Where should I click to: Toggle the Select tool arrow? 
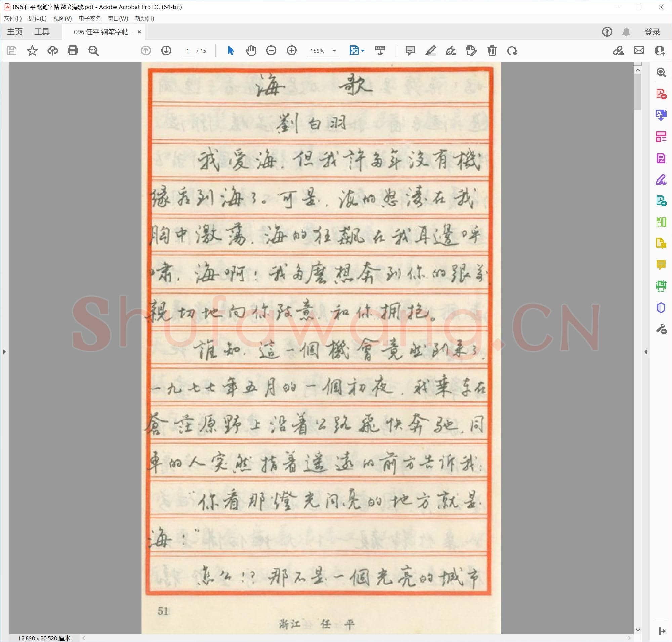coord(231,51)
